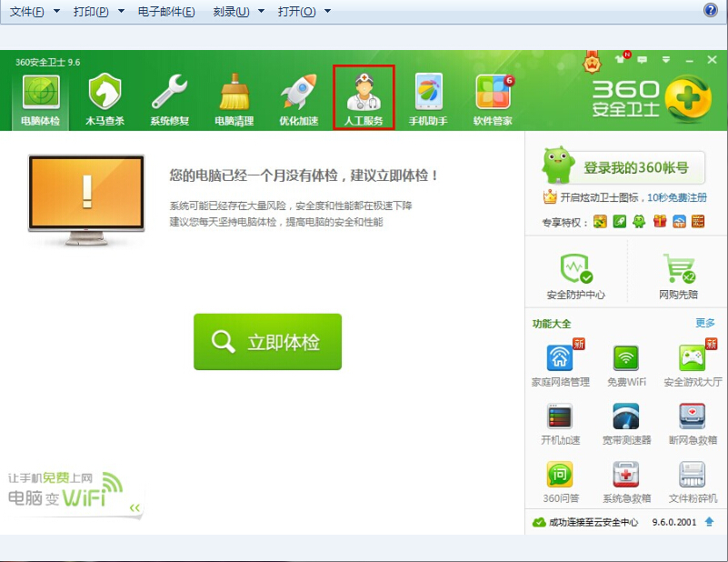Click 更多 link in 功能大全
This screenshot has width=728, height=562.
pyautogui.click(x=704, y=323)
